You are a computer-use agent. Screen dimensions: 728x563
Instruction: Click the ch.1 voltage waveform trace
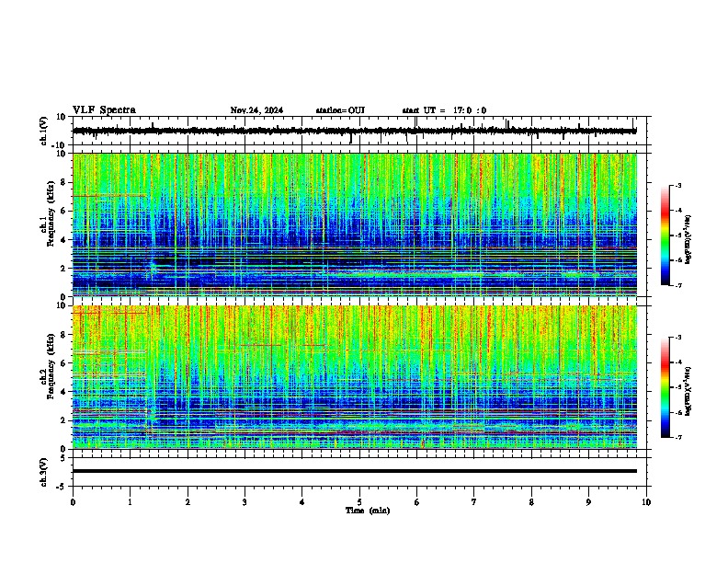coord(355,131)
